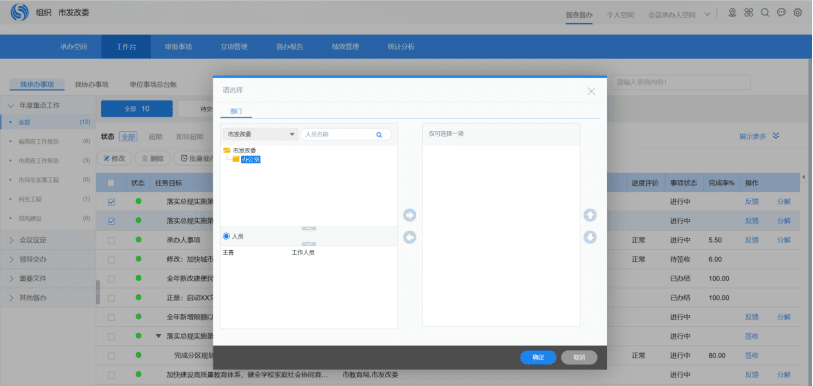Expand the 领导交办 sidebar section
Viewport: 813px width, 386px height.
pos(11,259)
